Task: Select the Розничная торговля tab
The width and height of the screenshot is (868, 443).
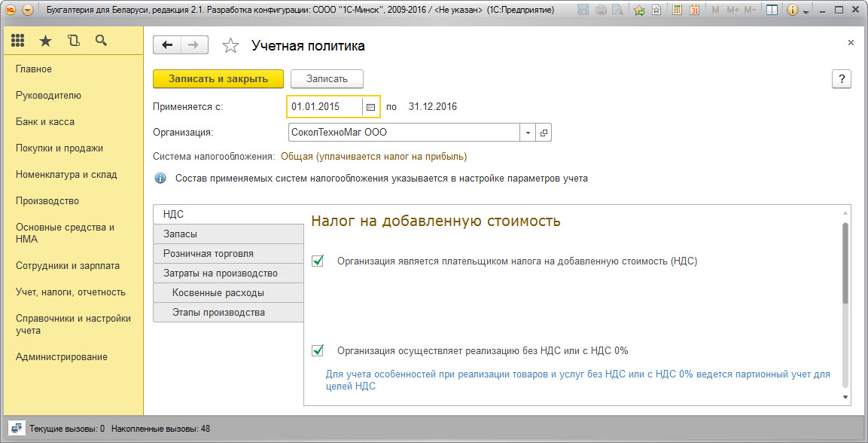Action: point(209,253)
